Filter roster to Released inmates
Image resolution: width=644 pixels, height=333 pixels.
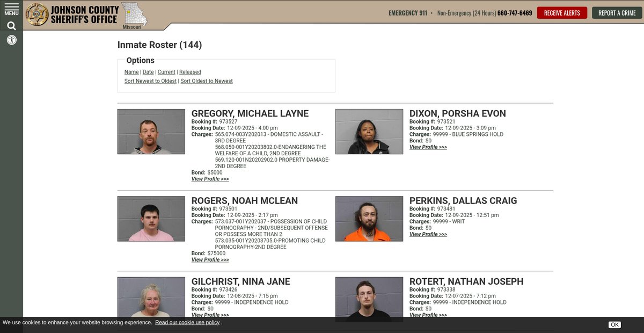coord(190,72)
